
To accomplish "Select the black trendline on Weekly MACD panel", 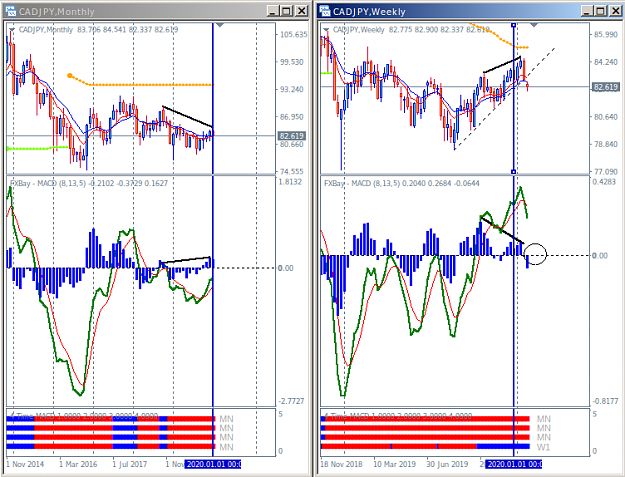I will (x=502, y=230).
